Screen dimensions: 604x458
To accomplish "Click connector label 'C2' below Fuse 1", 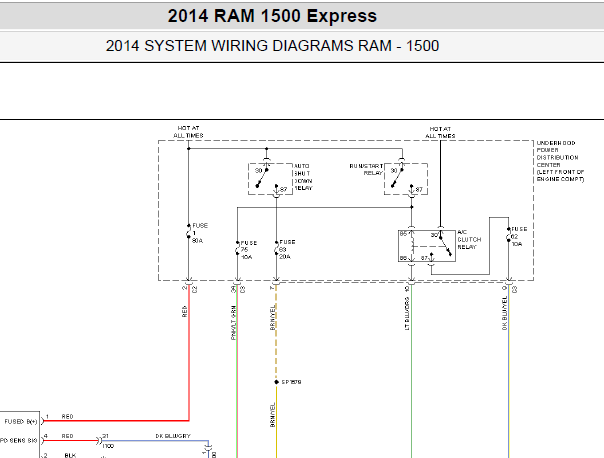I will [195, 289].
